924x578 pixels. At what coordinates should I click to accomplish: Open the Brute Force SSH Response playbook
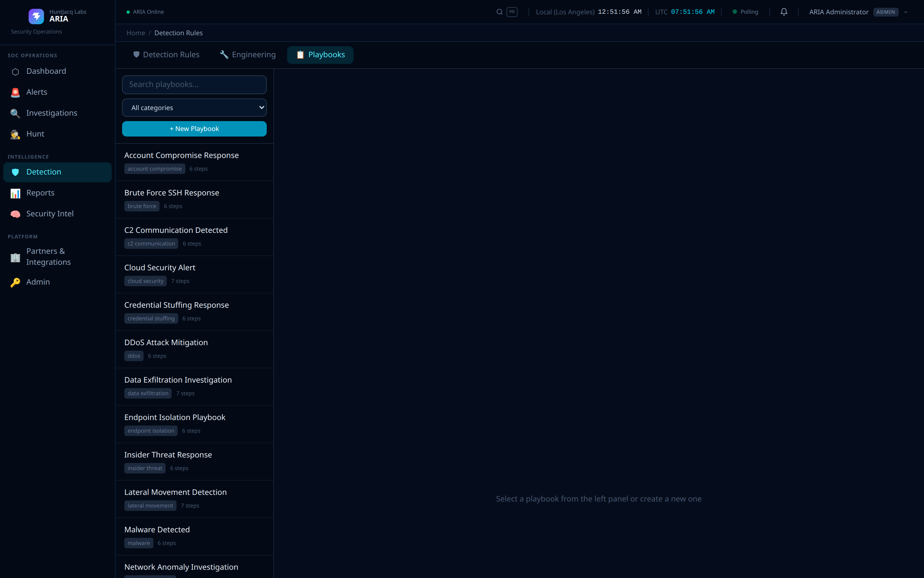point(194,200)
